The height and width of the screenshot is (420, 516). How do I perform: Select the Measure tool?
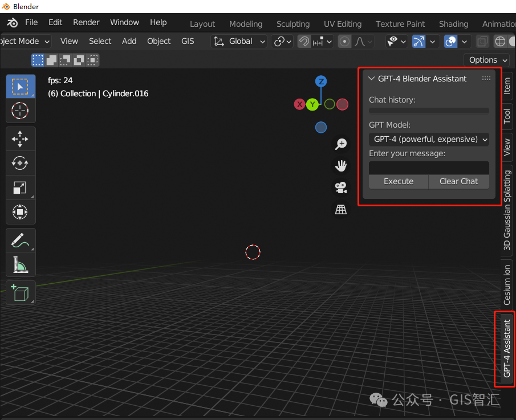21,264
